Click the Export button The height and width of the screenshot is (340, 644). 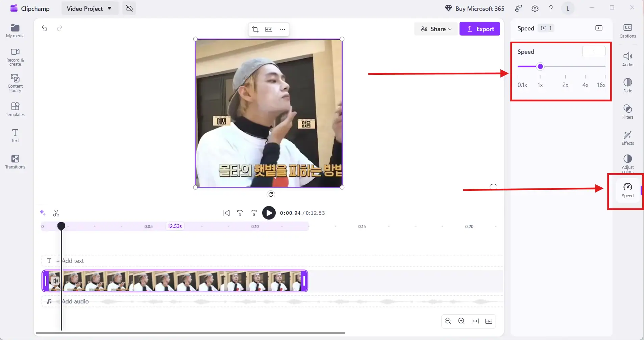pos(479,29)
